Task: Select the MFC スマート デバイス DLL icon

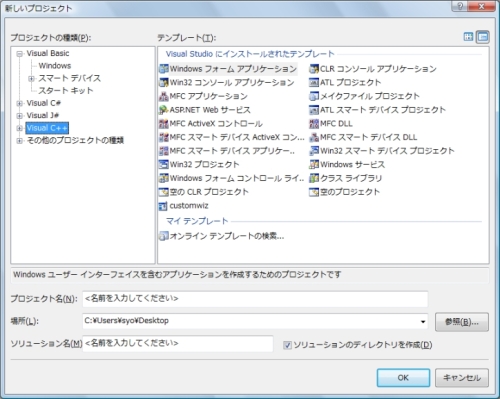Action: [314, 137]
